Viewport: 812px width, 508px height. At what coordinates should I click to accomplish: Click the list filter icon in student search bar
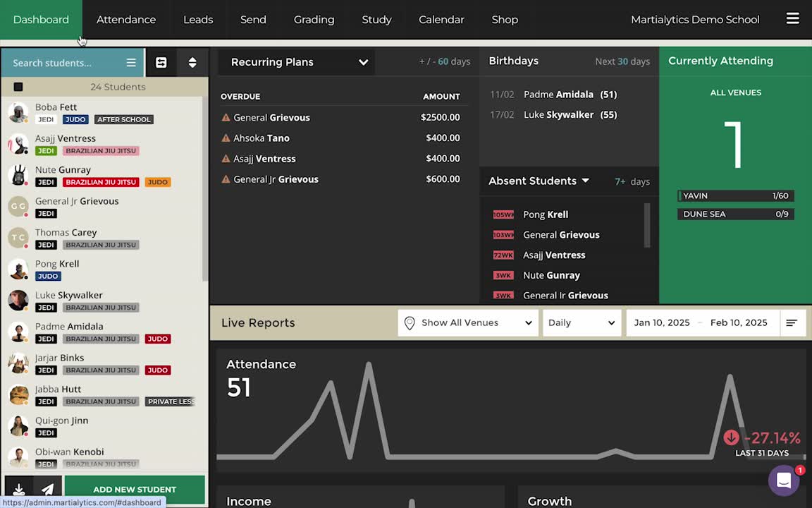[131, 62]
